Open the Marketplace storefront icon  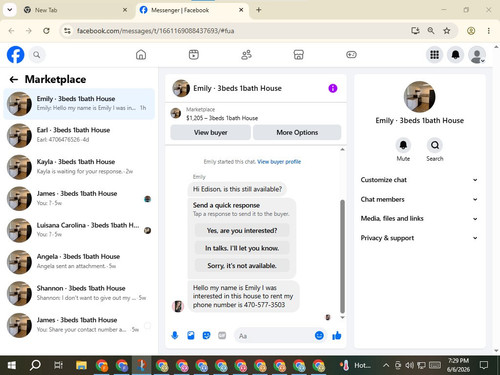coord(299,55)
